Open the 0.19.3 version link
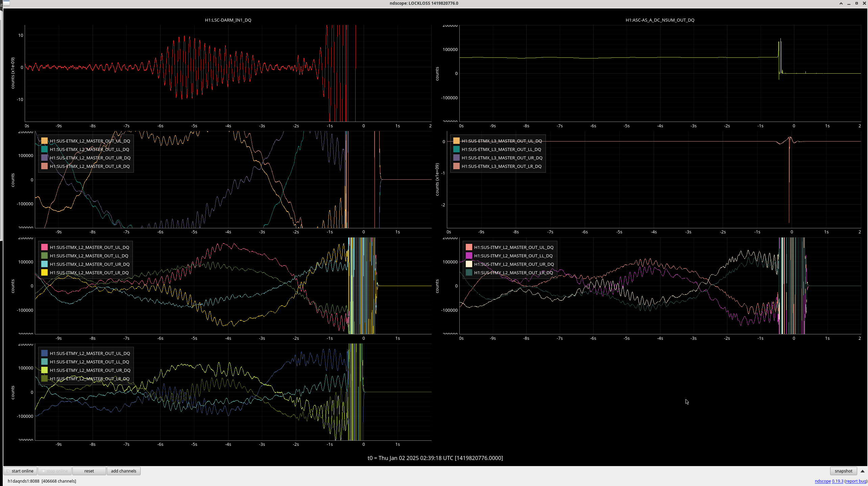 pos(838,481)
